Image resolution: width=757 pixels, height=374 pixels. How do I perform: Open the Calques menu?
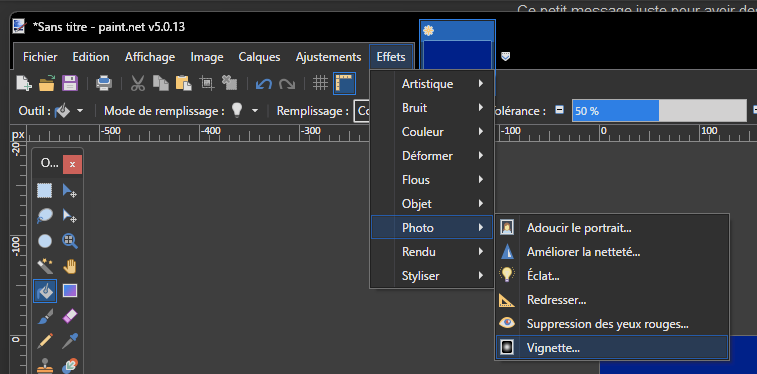coord(259,57)
